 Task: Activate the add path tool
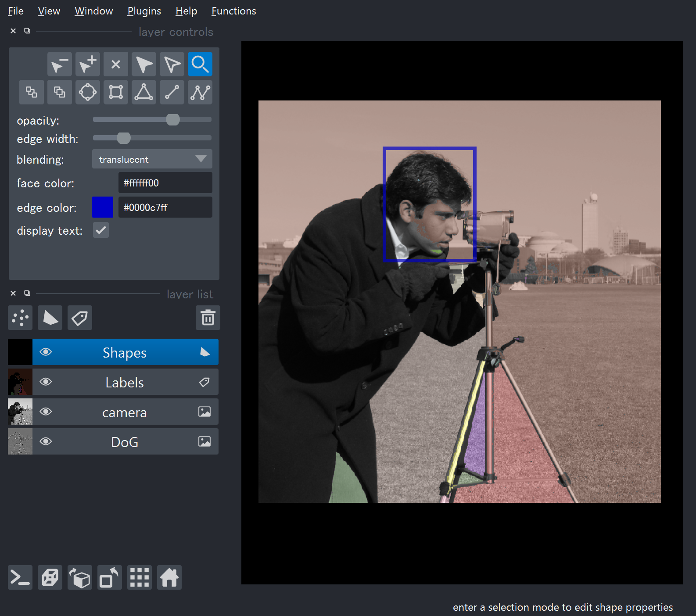click(200, 92)
